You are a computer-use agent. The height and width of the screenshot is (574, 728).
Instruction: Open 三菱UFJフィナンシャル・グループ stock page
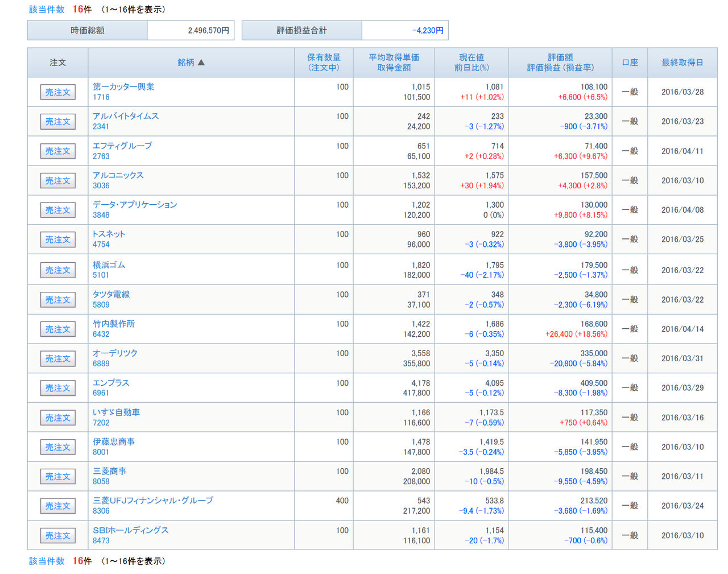pyautogui.click(x=153, y=501)
